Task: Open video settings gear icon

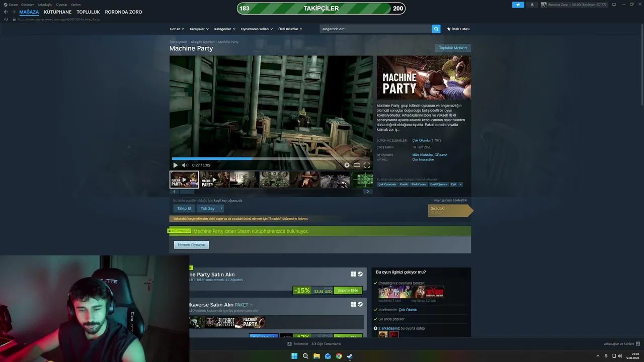Action: (347, 165)
